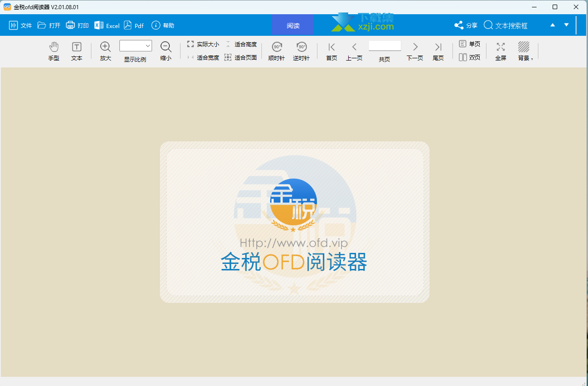The height and width of the screenshot is (386, 588).
Task: Click the OFD app icon in title bar
Action: click(x=7, y=7)
